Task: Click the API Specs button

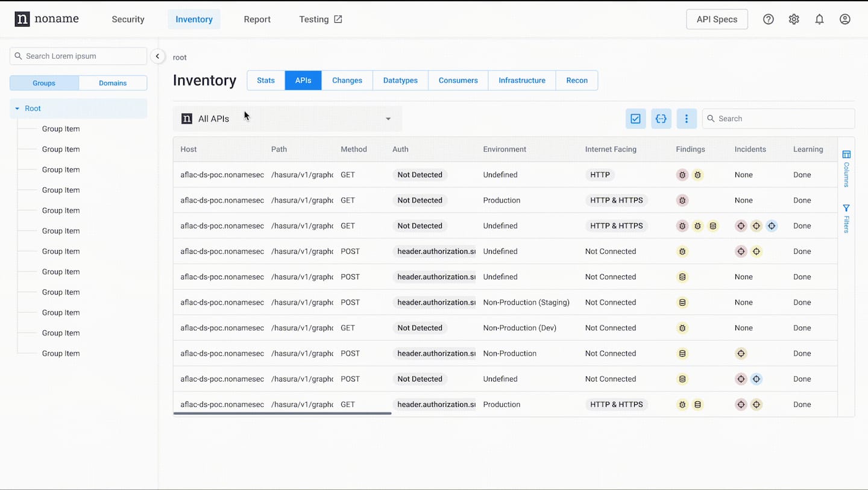Action: (717, 19)
